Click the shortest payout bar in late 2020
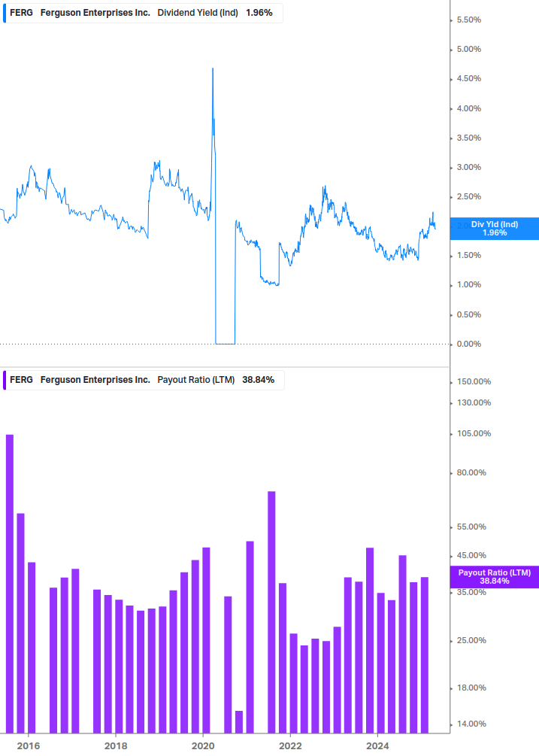The width and height of the screenshot is (539, 756). (x=239, y=722)
